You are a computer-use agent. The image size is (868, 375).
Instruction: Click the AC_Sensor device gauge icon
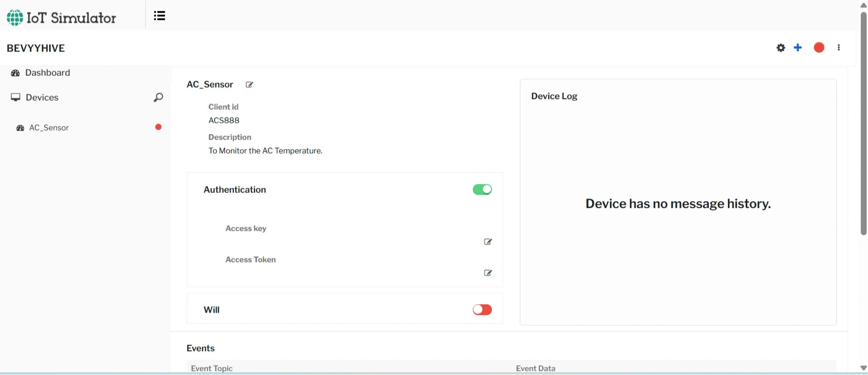[x=20, y=128]
